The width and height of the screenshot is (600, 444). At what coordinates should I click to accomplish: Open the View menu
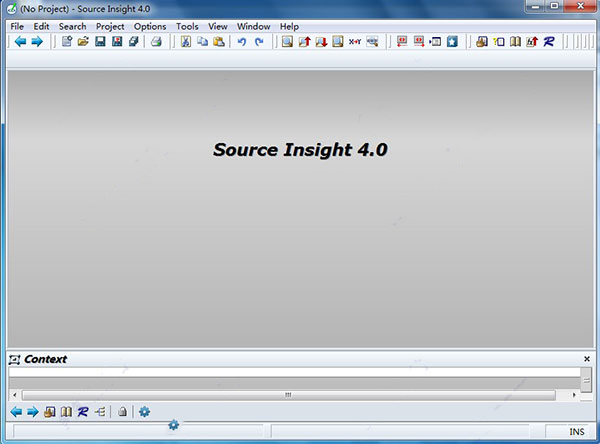[218, 26]
